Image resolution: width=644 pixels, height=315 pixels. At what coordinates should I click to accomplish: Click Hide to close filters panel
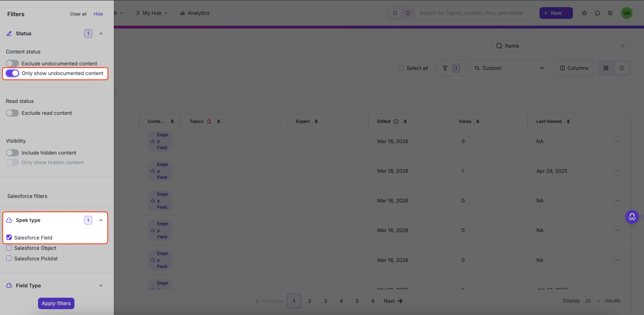coord(98,14)
